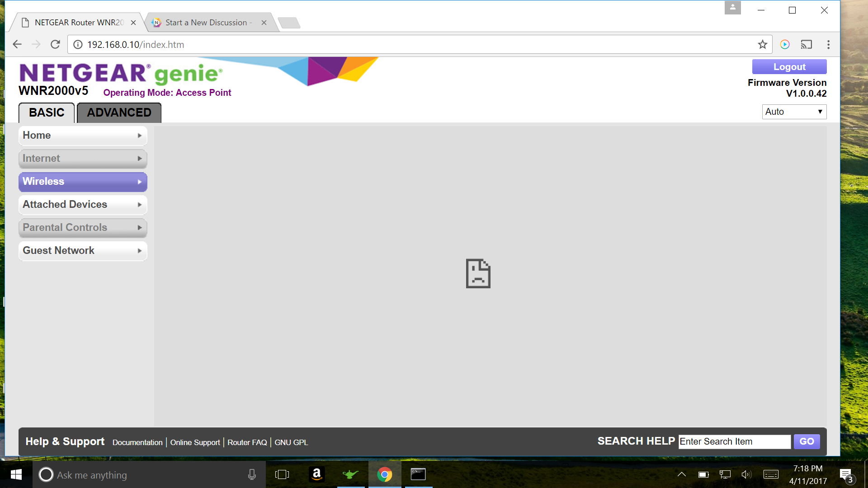The height and width of the screenshot is (488, 868).
Task: Open command prompt from taskbar
Action: (x=418, y=474)
